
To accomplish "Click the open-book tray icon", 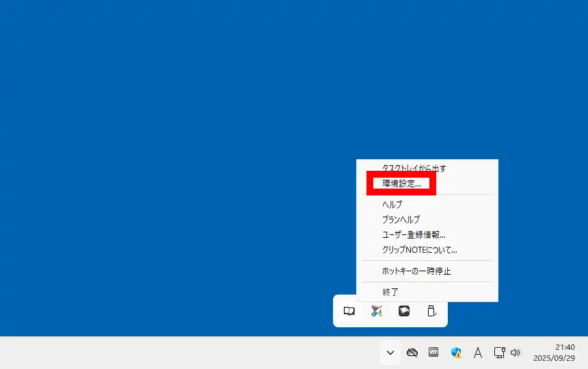I will pyautogui.click(x=349, y=311).
